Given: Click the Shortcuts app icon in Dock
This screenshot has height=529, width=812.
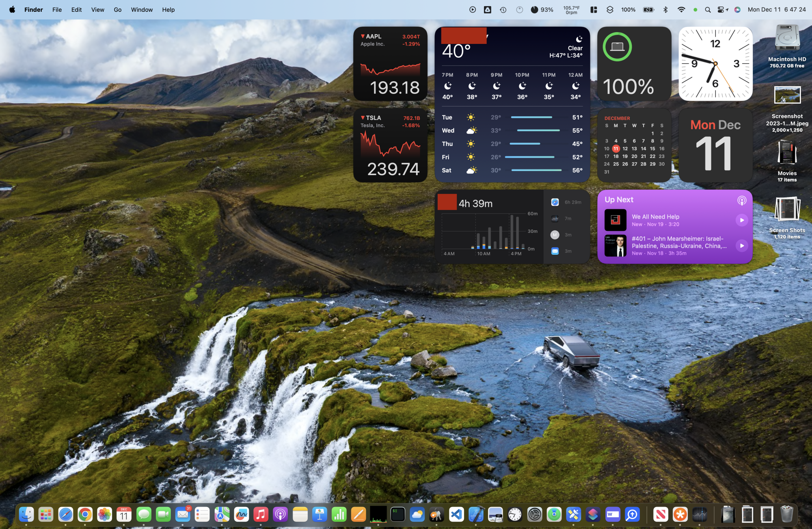Looking at the screenshot, I should (593, 515).
